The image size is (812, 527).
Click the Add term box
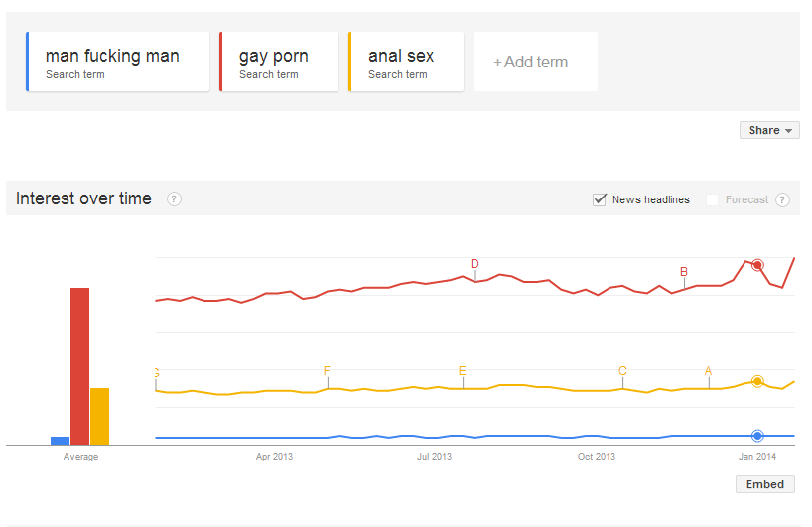point(535,62)
